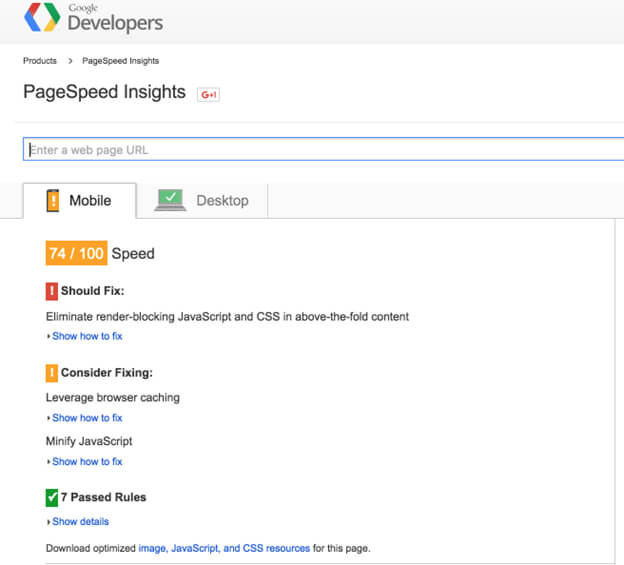
Task: Click the 7 Passed Rules heading
Action: click(x=103, y=497)
